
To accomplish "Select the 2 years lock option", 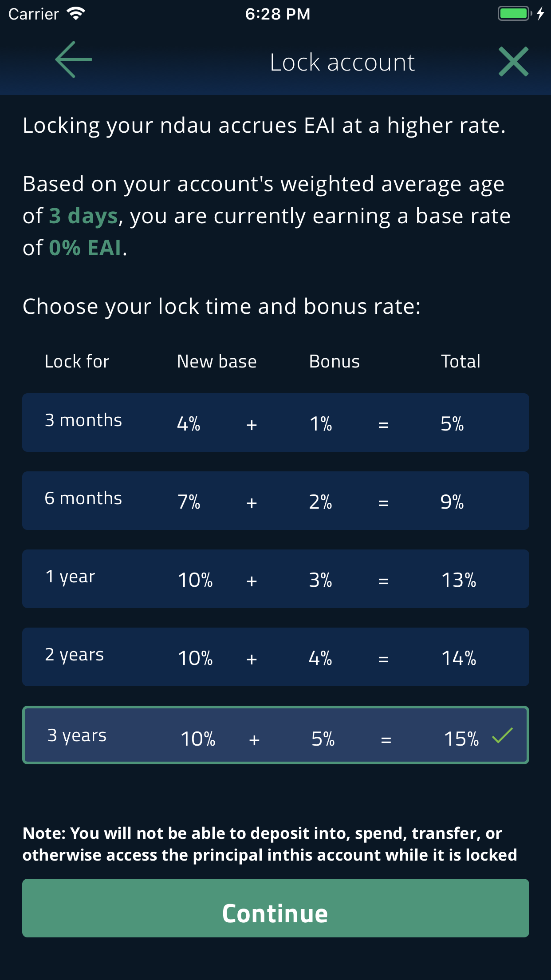I will coord(275,657).
